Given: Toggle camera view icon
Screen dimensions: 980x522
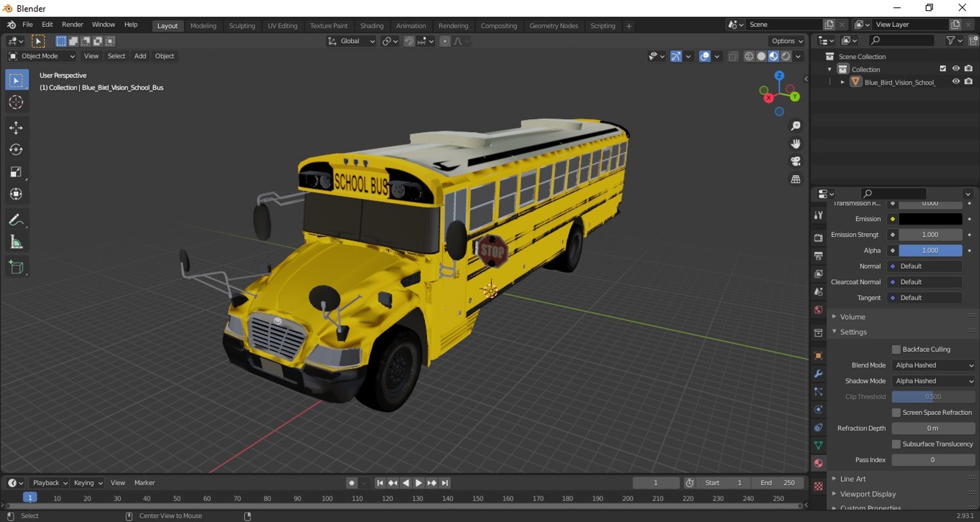Looking at the screenshot, I should pos(795,162).
